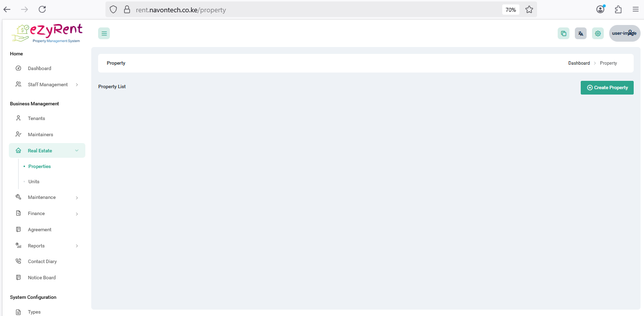
Task: Open the browser extensions puzzle icon
Action: [618, 9]
